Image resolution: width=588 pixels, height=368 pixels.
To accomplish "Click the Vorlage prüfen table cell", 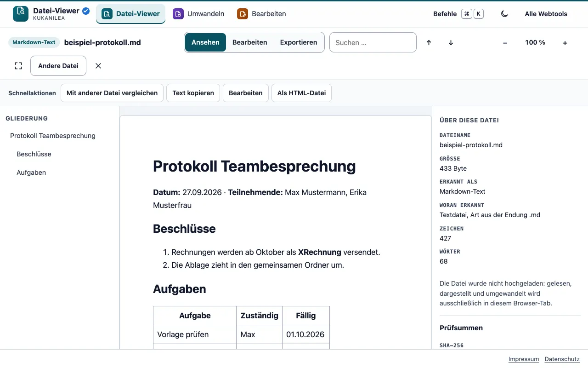I will tap(195, 334).
